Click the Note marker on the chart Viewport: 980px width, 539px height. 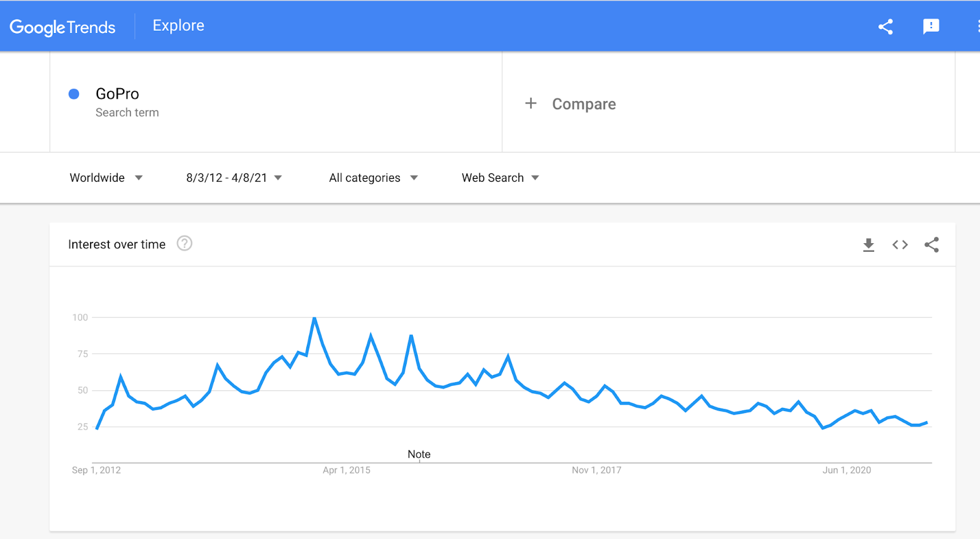[419, 454]
